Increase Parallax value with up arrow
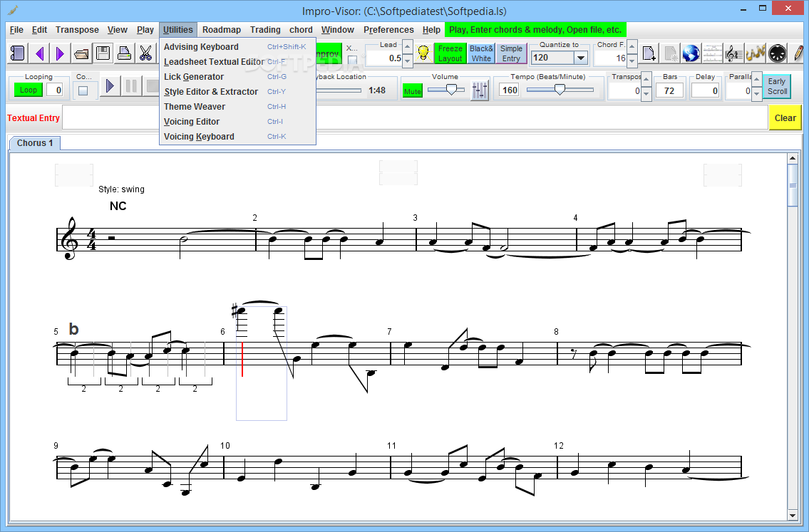 pos(756,79)
